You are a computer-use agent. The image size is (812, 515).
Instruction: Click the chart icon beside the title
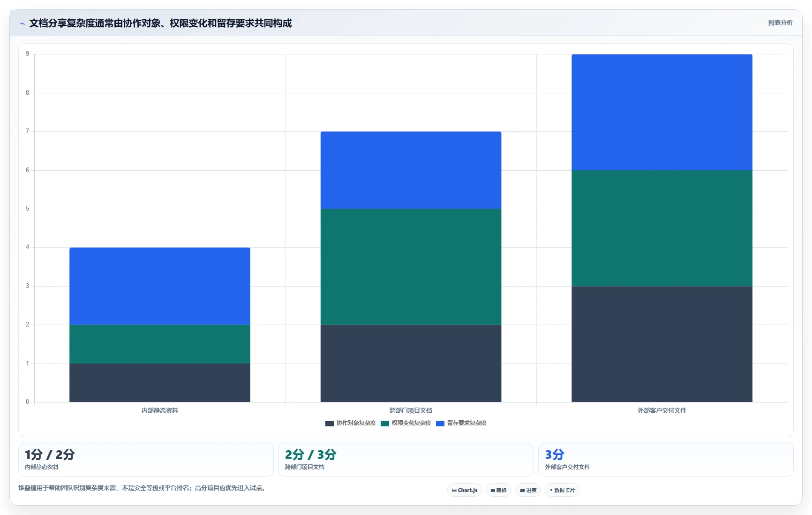pos(22,23)
